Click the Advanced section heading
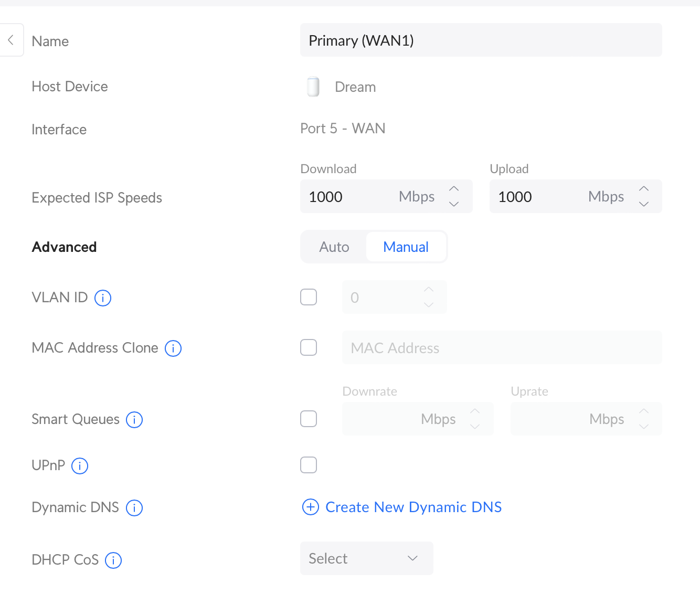Screen dimensions: 700x594 (64, 247)
